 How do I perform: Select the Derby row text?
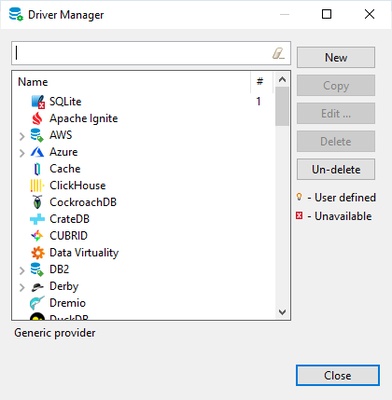click(64, 286)
